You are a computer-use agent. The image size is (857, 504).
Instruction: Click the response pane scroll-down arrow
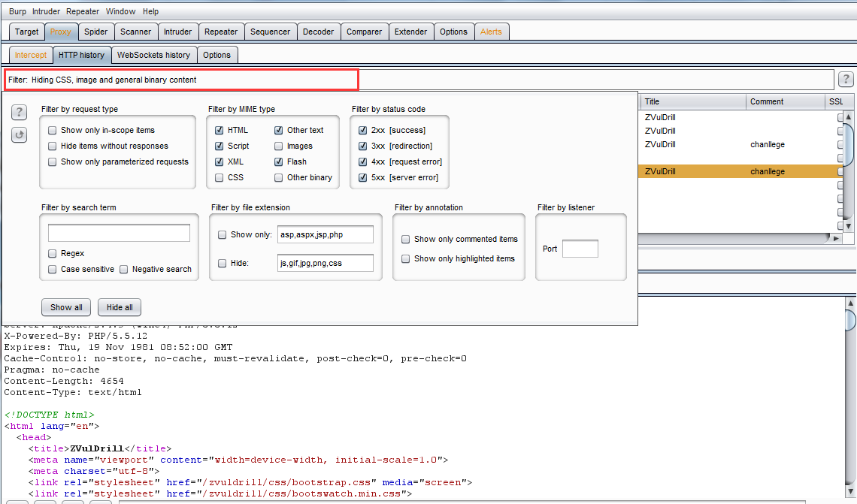pos(850,493)
